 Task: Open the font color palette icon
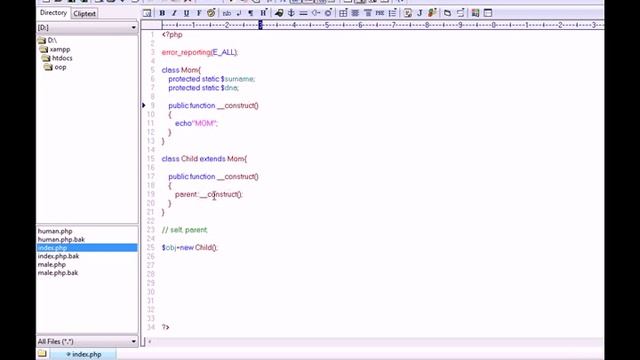(211, 13)
